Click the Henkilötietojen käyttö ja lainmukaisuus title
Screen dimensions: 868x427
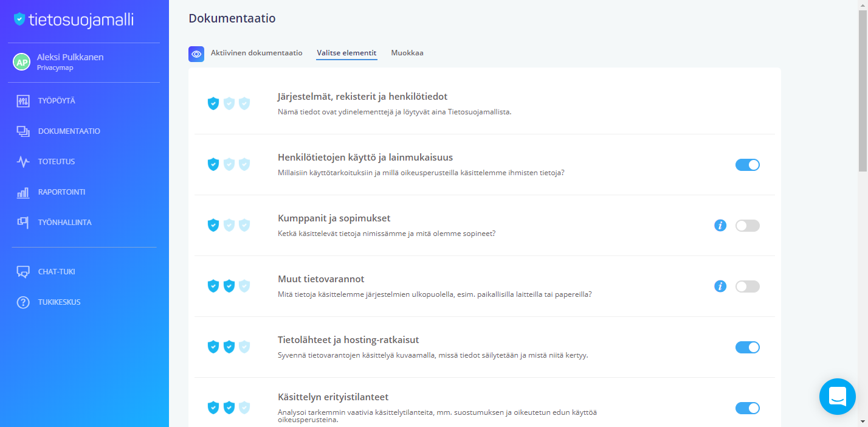pos(365,158)
